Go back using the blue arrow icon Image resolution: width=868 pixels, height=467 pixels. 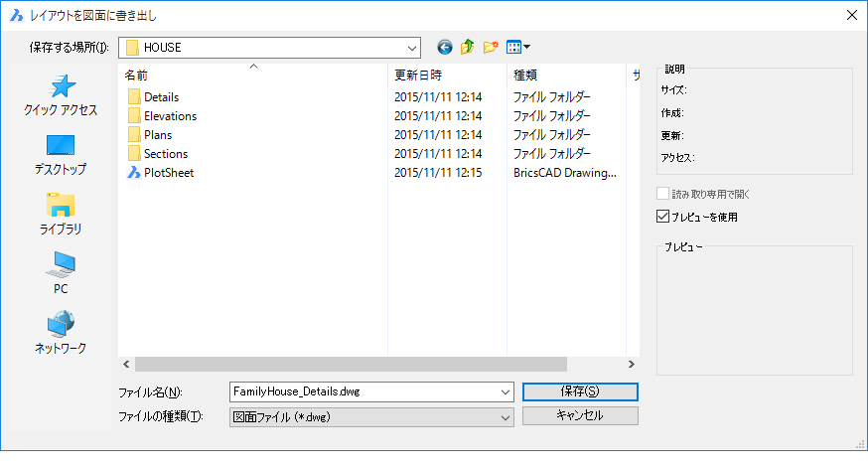click(x=445, y=47)
